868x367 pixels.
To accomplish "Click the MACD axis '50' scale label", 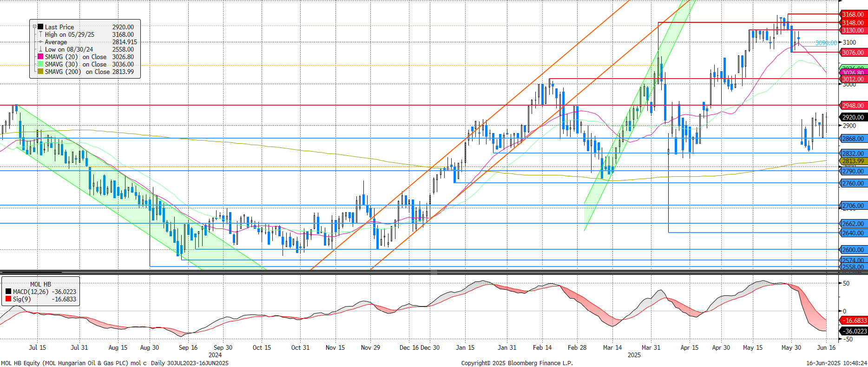I will coord(846,283).
